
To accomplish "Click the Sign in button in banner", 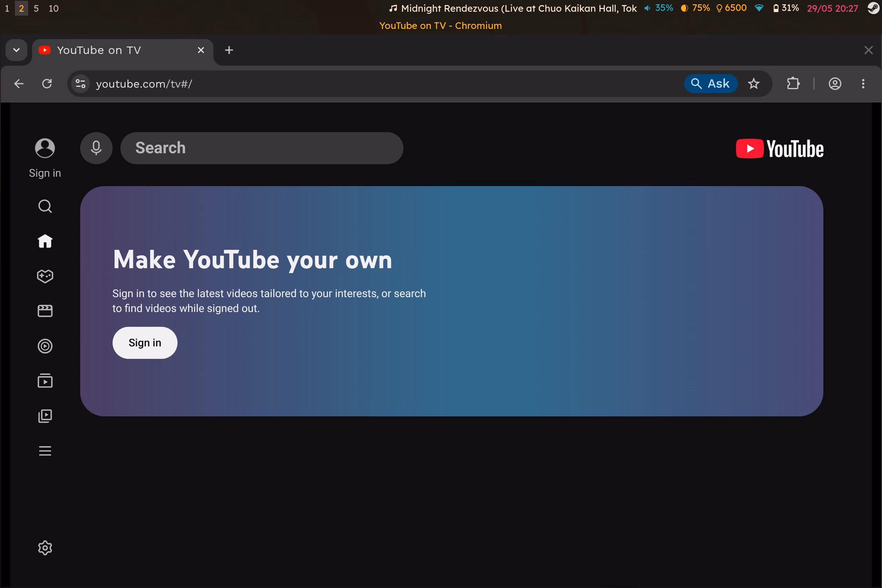I will point(145,343).
